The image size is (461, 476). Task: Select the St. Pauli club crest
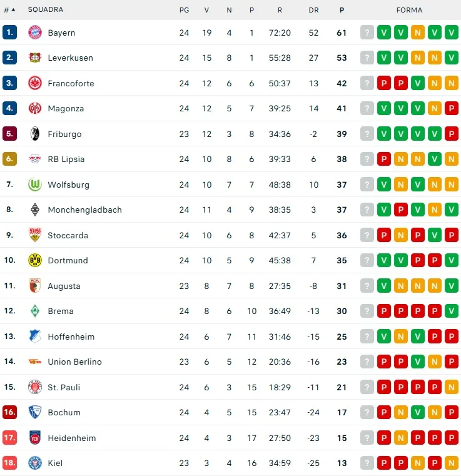pos(35,387)
